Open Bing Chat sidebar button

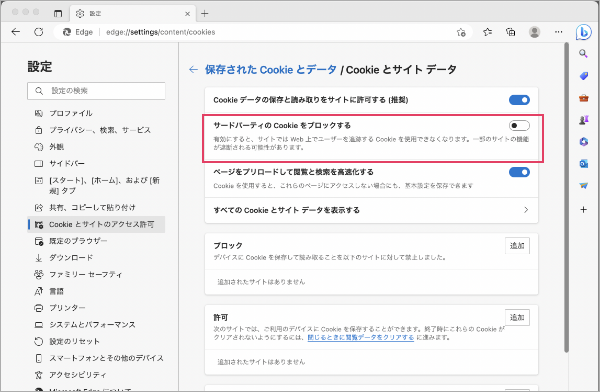(584, 33)
